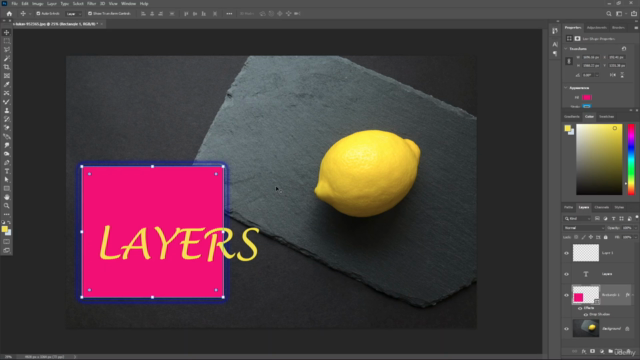
Task: Select the Healing Brush tool
Action: click(x=7, y=93)
